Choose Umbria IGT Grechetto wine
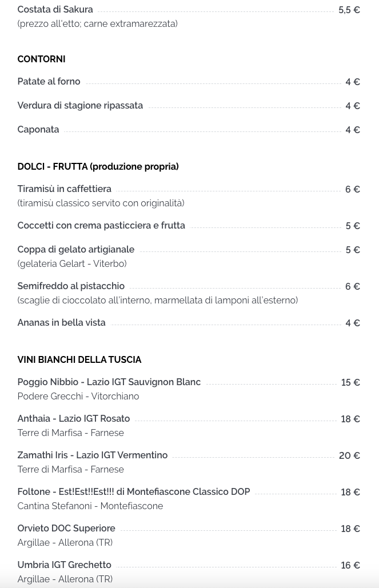This screenshot has height=588, width=379. pyautogui.click(x=65, y=565)
